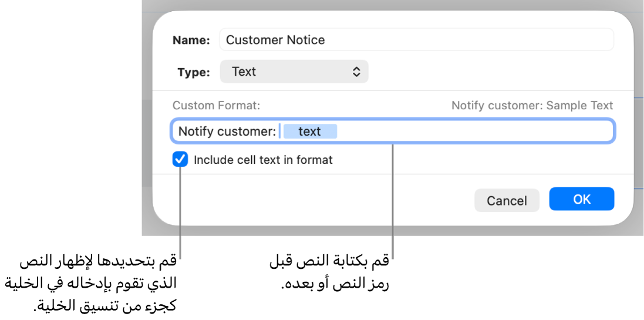Click the Custom Format: label
The image size is (644, 320).
click(216, 106)
